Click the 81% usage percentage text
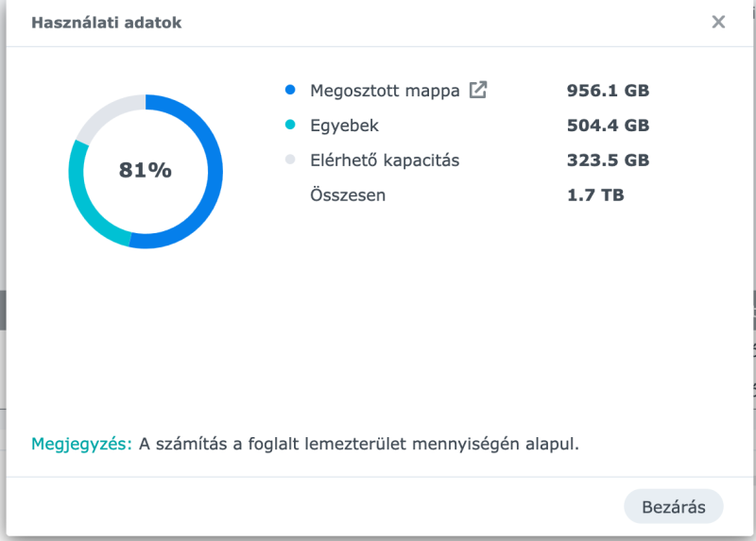The width and height of the screenshot is (756, 541). 146,171
